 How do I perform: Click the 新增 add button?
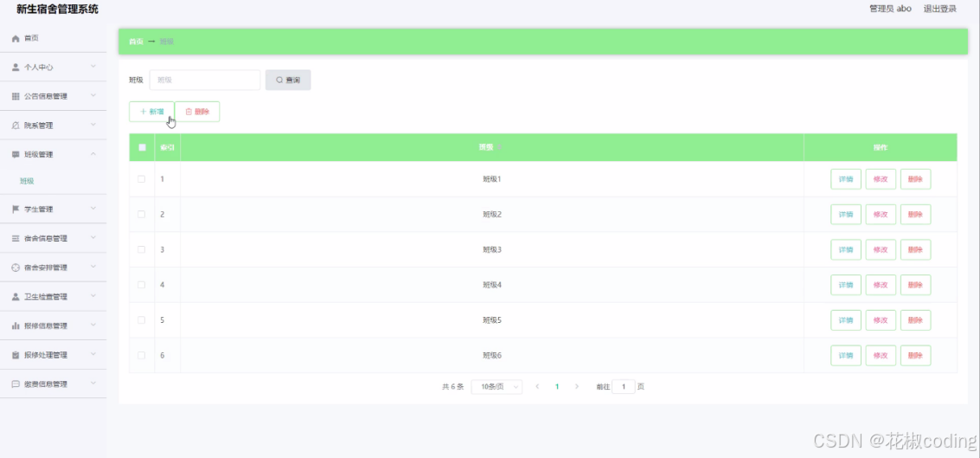point(152,112)
